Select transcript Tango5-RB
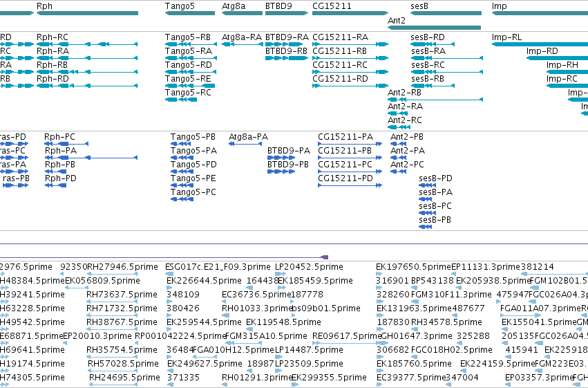This screenshot has width=588, height=388. (191, 44)
